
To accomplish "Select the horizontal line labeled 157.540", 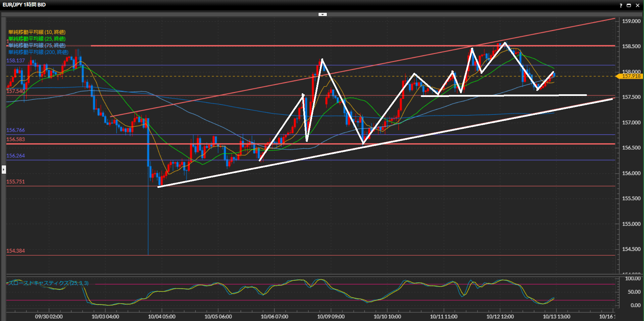I will (x=16, y=91).
